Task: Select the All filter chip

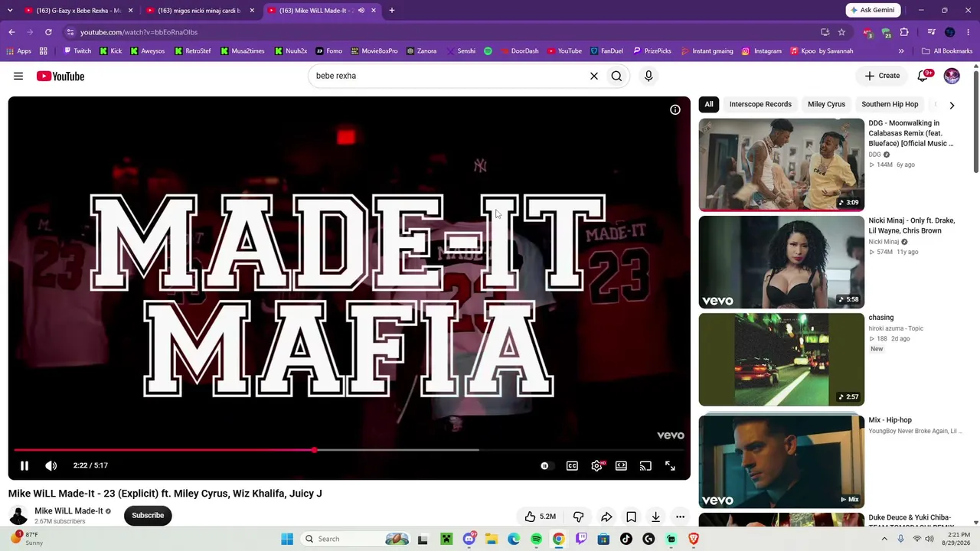Action: (x=709, y=104)
